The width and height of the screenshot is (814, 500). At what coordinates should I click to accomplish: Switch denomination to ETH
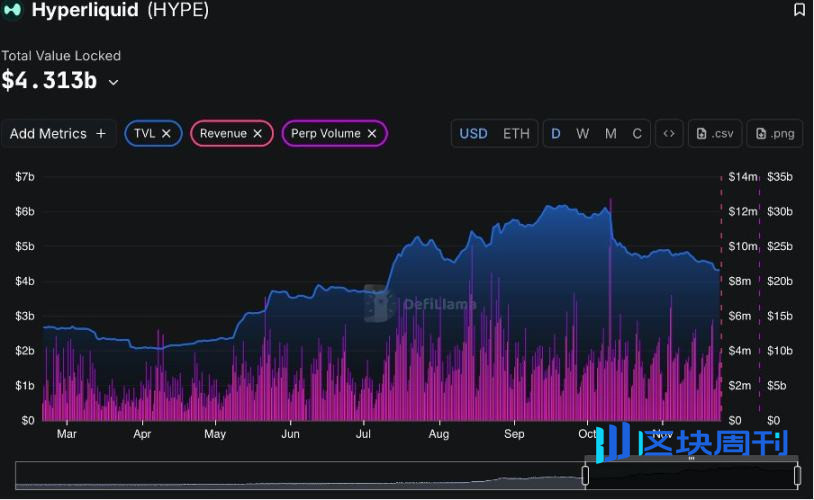click(516, 133)
